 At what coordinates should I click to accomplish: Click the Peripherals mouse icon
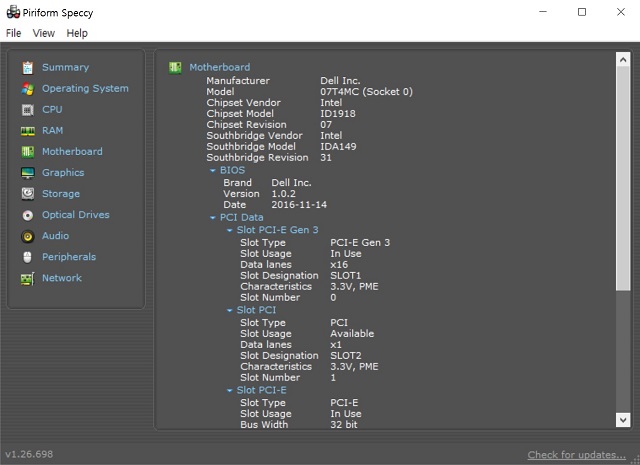click(x=27, y=257)
